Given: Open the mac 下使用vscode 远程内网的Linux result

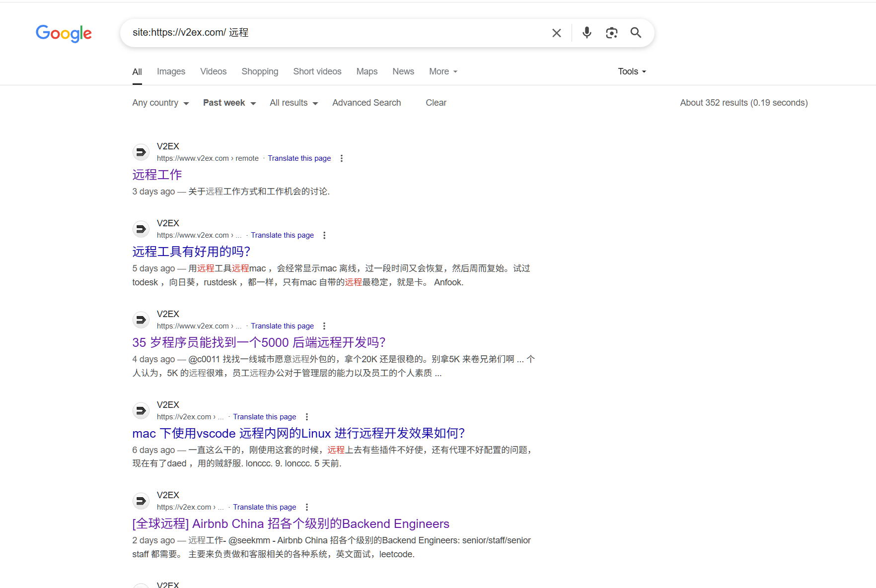Looking at the screenshot, I should tap(298, 433).
